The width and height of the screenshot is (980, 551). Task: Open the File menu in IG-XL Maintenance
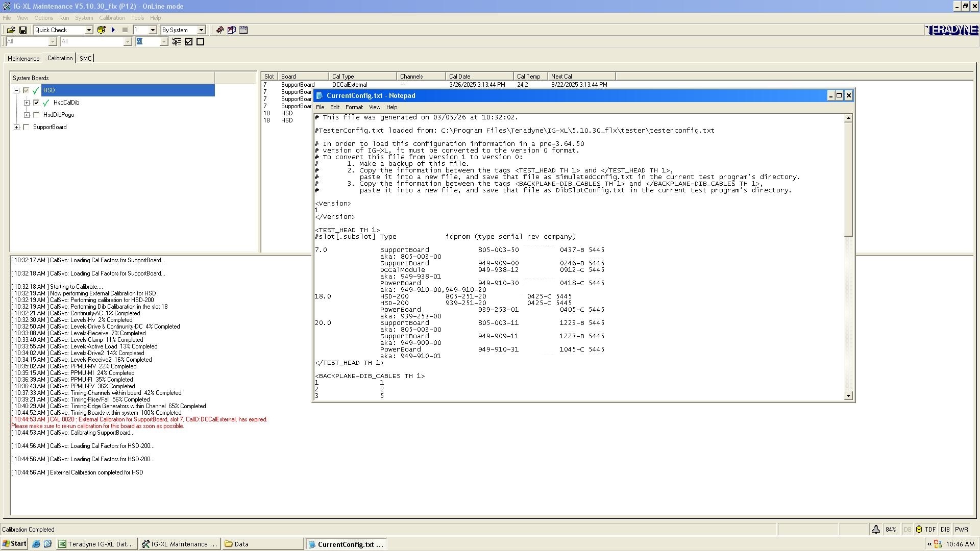pyautogui.click(x=7, y=18)
